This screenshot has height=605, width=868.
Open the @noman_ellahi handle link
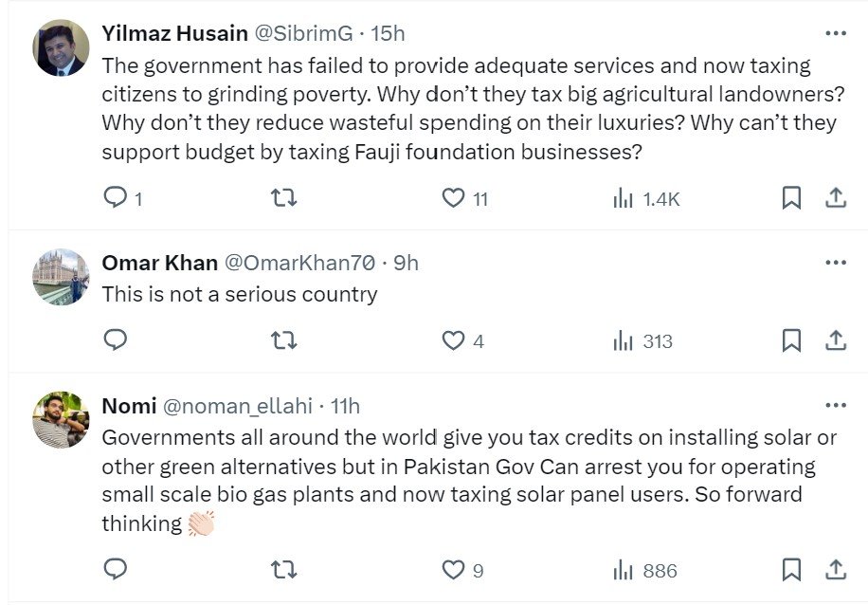coord(238,406)
